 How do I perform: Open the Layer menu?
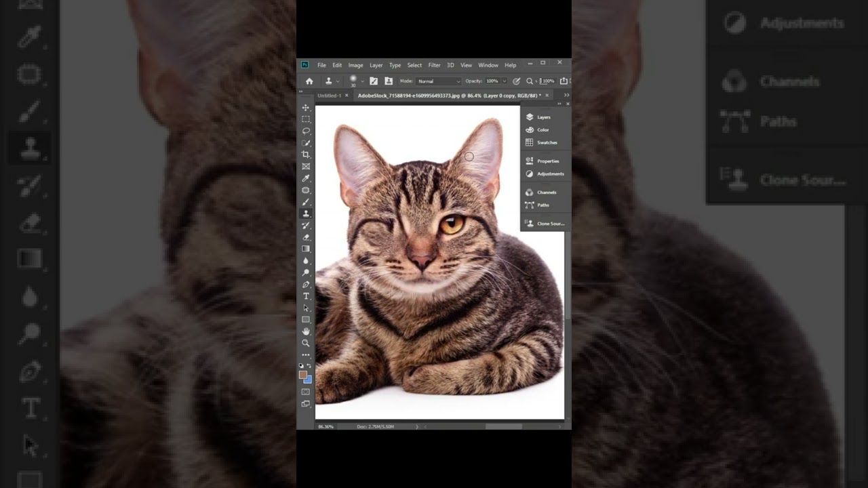[376, 65]
